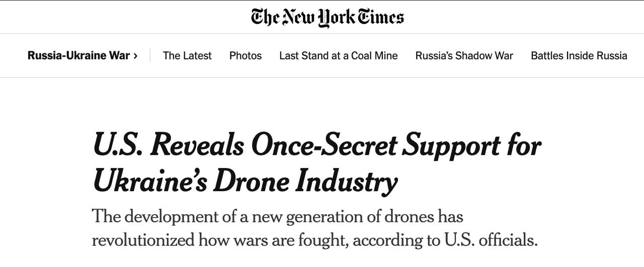
Task: Click the vertical divider before The Latest
Action: click(150, 56)
